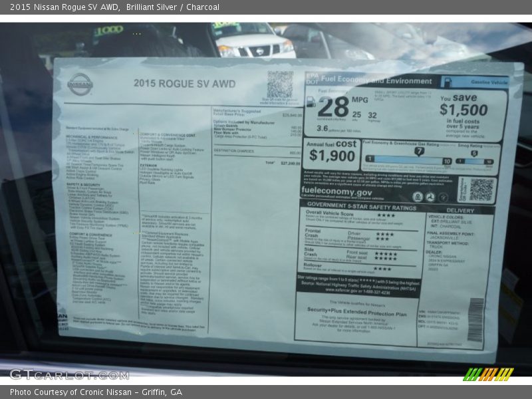Click the Nissan logo on the sticker
Screen dimensions: 532x399
coord(80,84)
